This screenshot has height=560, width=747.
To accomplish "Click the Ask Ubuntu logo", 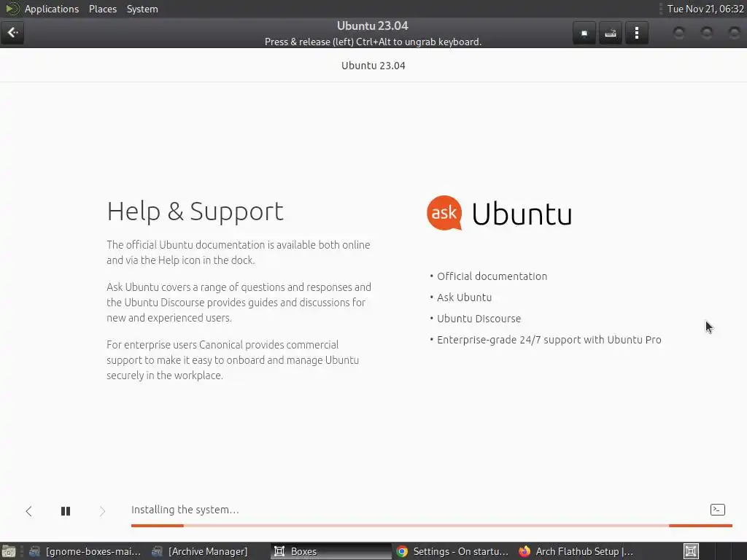I will 499,213.
